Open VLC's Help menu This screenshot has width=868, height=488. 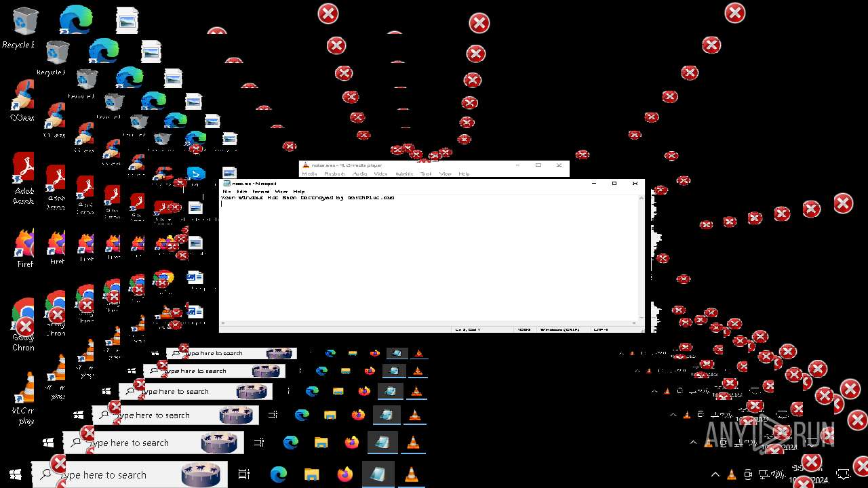click(464, 174)
